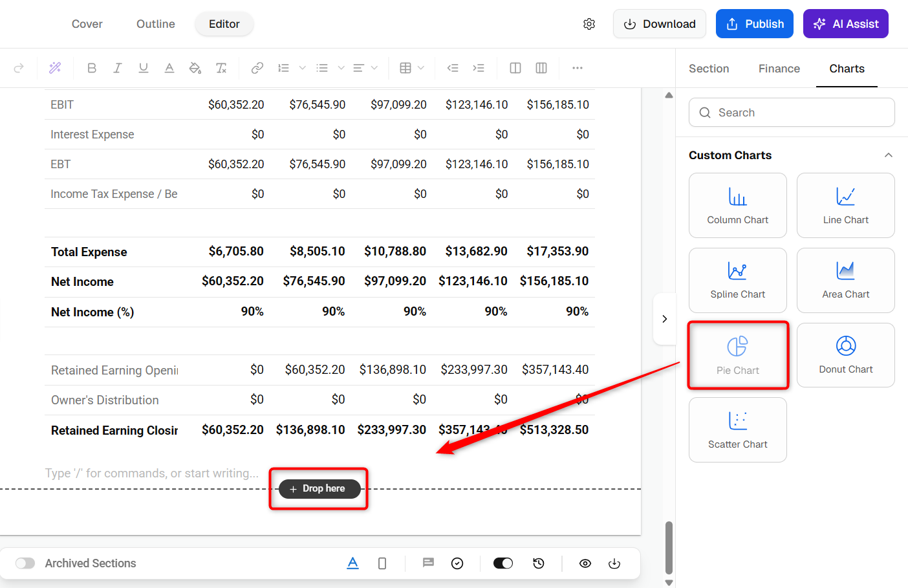Select the Charts tab
Screen dimensions: 908x588
[847, 69]
